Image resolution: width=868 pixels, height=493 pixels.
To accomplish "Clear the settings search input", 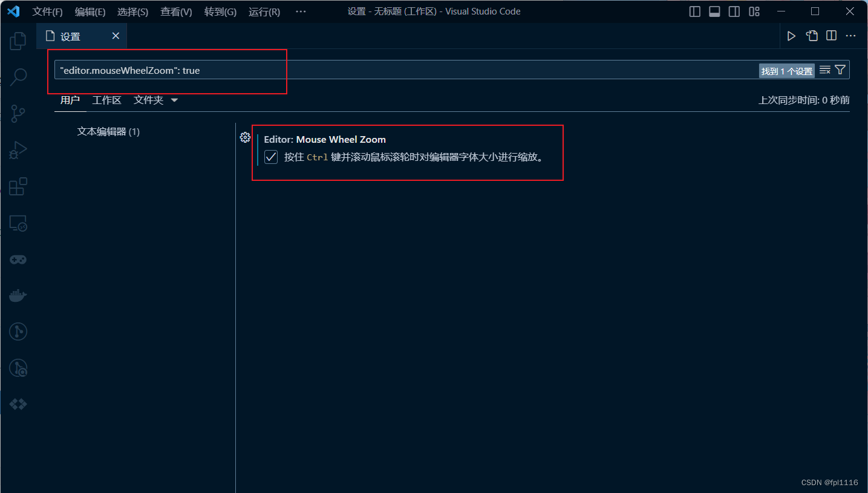I will pyautogui.click(x=825, y=70).
